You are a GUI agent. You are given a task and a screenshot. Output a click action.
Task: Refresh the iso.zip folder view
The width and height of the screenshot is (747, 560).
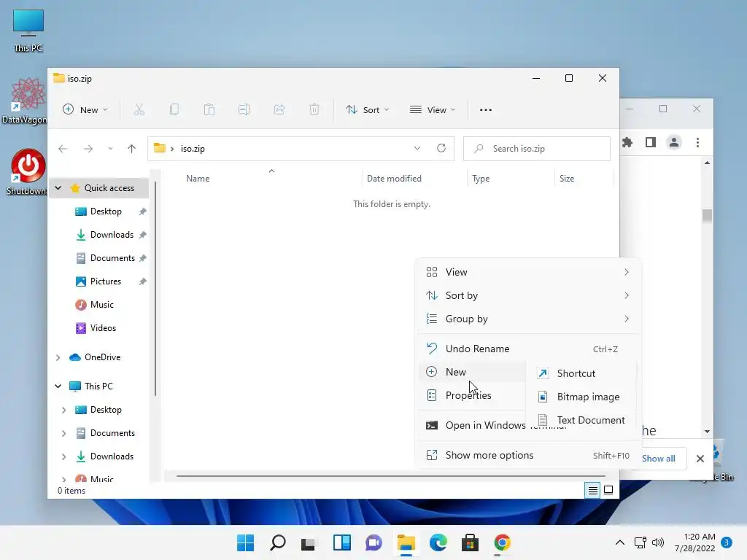441,148
